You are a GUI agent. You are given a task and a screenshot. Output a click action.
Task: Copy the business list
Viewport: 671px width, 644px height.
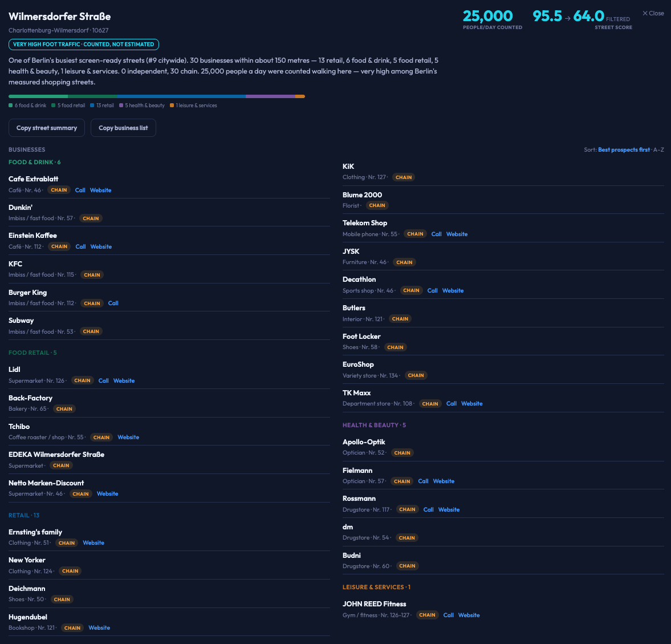point(123,128)
